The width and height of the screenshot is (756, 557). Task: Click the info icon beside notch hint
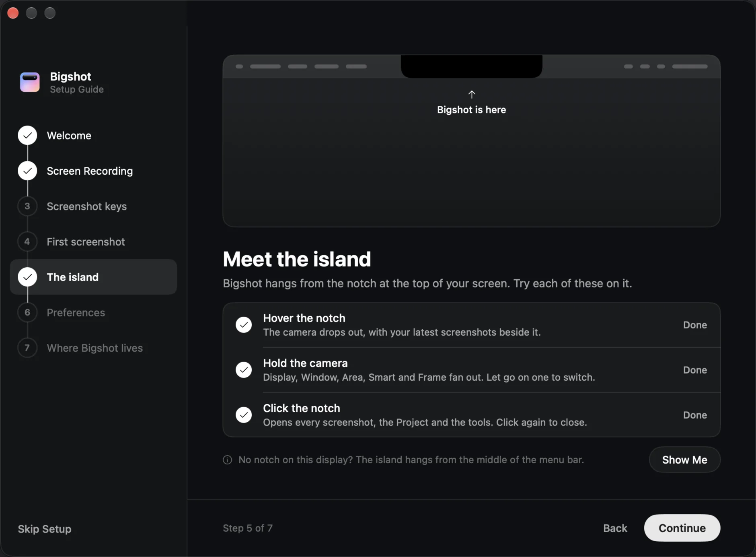[227, 460]
